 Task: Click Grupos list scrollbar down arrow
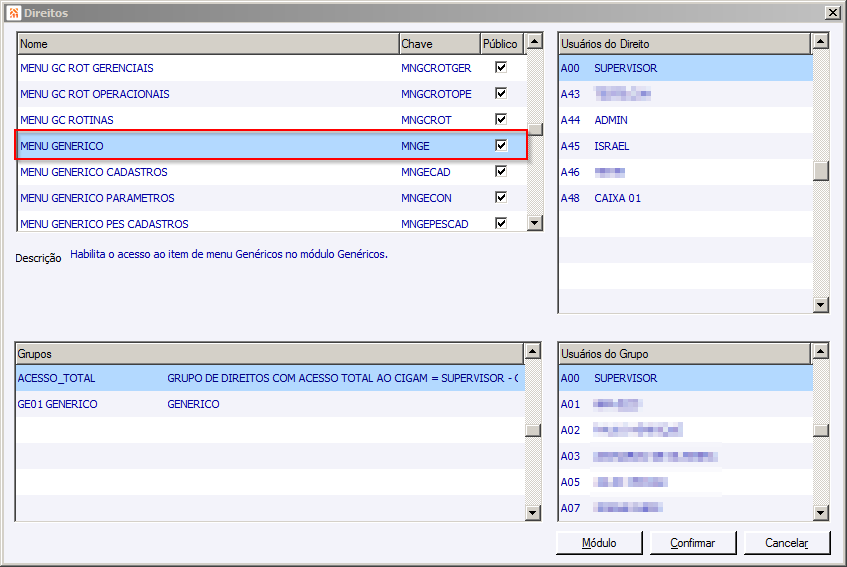(533, 513)
